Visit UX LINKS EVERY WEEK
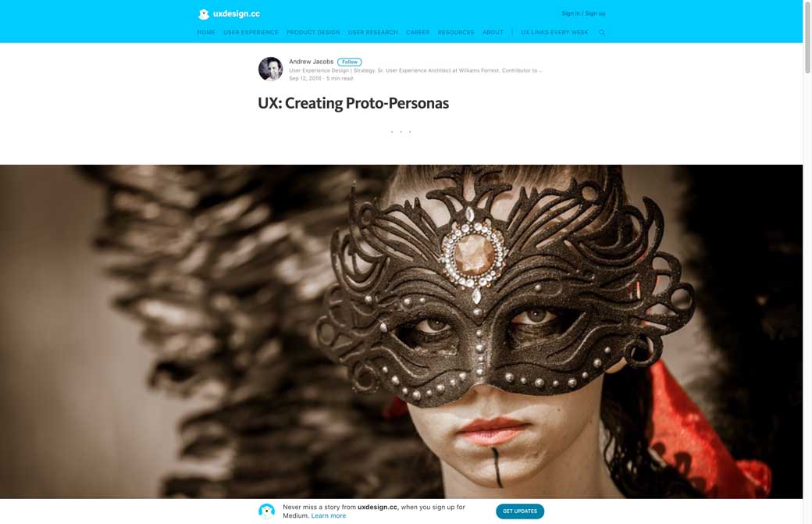Image resolution: width=812 pixels, height=524 pixels. [x=554, y=32]
